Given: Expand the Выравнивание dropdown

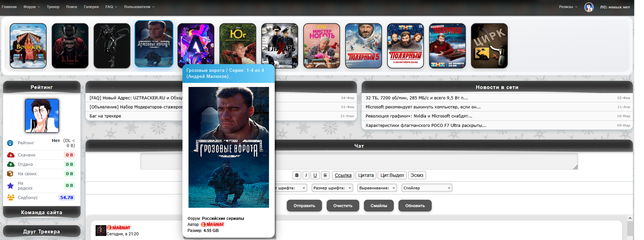Looking at the screenshot, I should (x=377, y=188).
